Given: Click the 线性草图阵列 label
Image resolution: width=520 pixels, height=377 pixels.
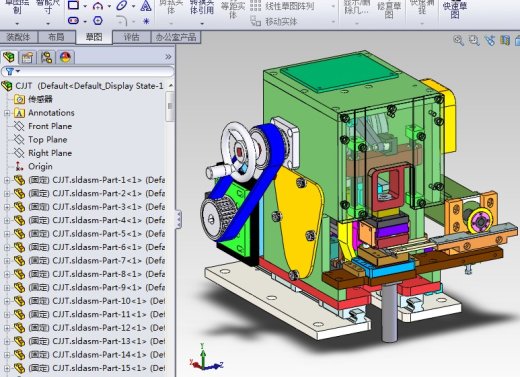Looking at the screenshot, I should 289,6.
